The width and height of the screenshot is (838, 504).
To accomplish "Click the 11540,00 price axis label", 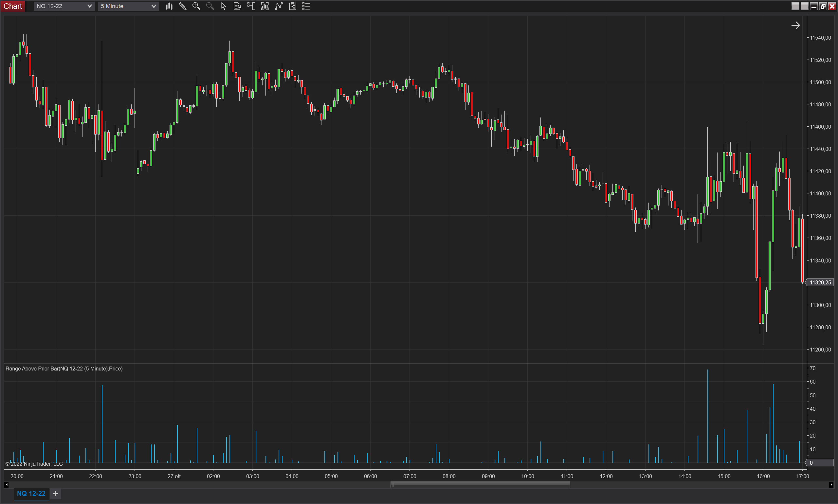I will click(820, 38).
